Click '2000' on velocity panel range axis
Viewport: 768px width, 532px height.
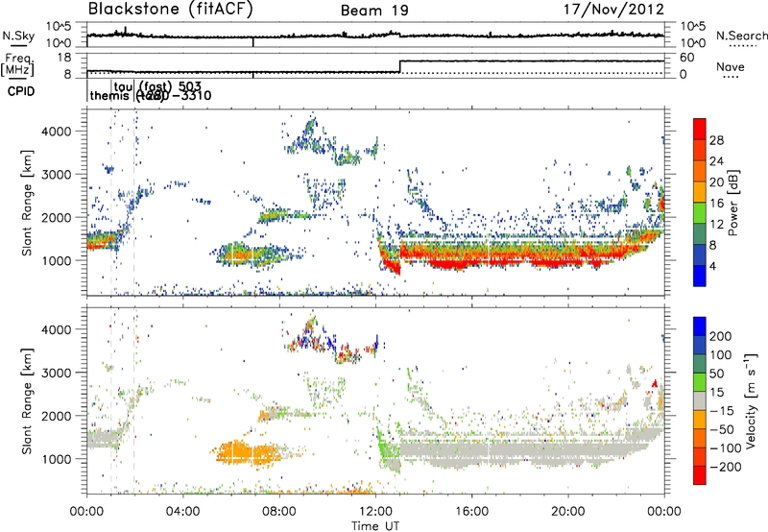point(57,416)
